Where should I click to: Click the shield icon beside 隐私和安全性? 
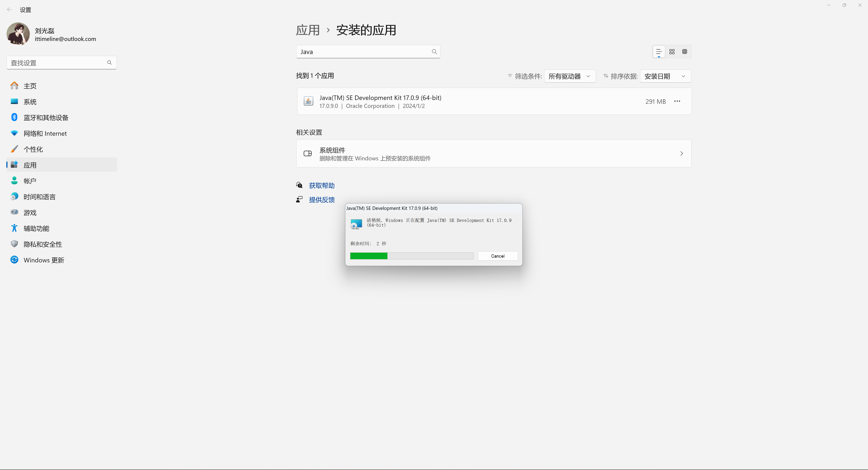click(x=14, y=244)
